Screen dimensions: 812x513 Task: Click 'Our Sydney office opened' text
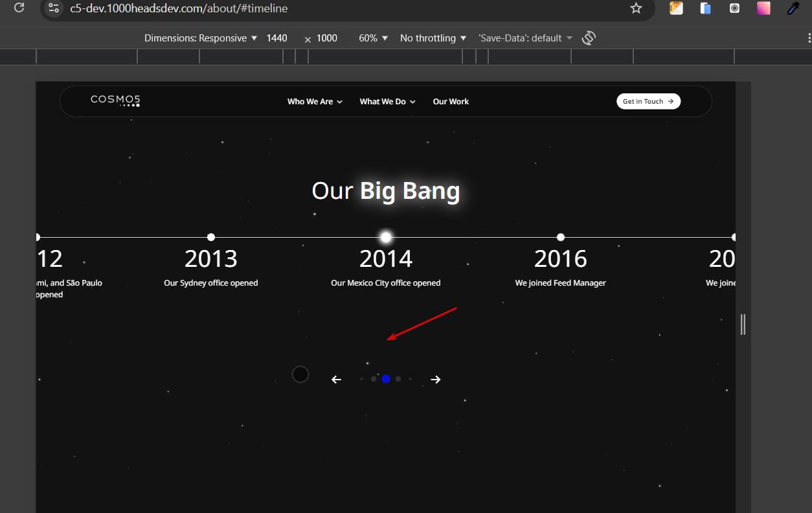coord(211,283)
